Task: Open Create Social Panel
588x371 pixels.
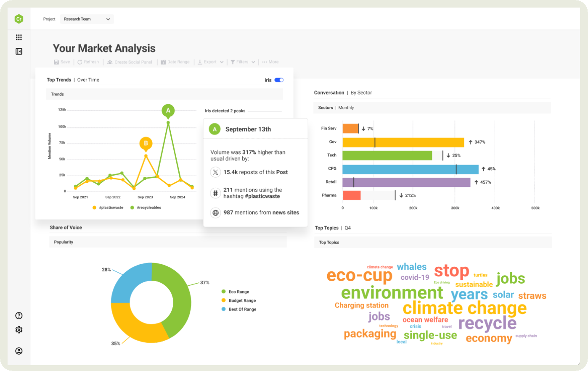Action: pyautogui.click(x=109, y=62)
